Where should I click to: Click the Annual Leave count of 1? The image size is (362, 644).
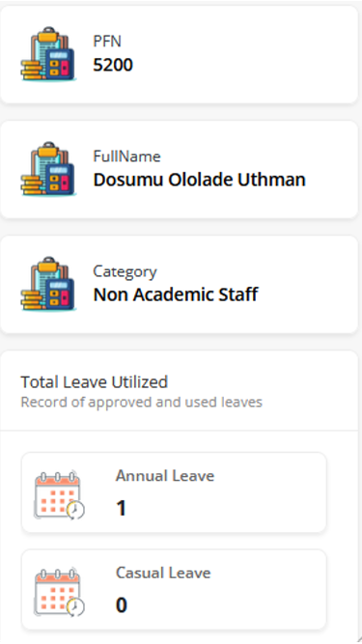tap(121, 509)
